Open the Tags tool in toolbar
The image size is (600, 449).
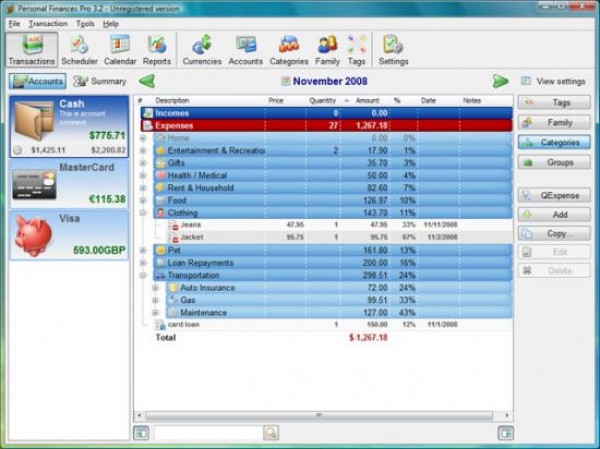pos(357,50)
